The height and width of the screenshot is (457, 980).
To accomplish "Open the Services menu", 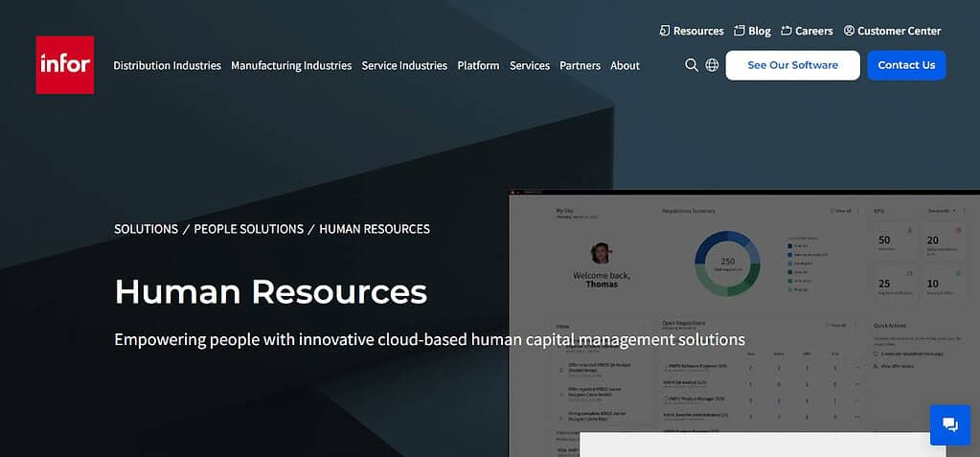I will click(530, 66).
